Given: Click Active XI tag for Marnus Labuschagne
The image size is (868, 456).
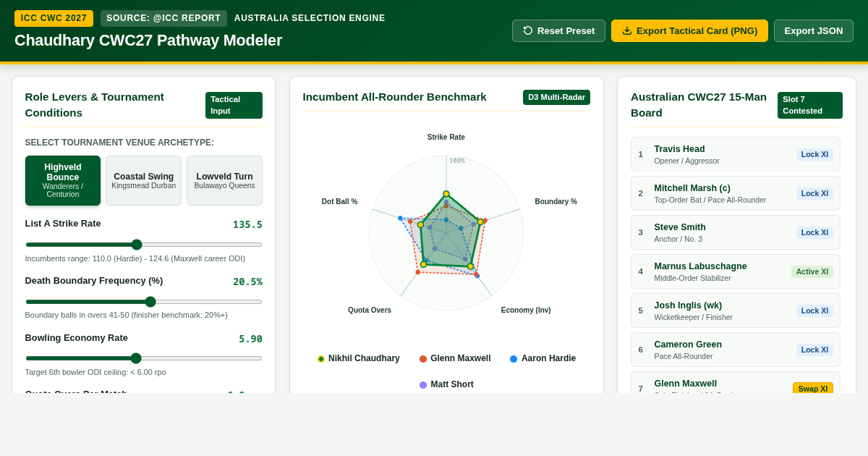Looking at the screenshot, I should click(812, 271).
